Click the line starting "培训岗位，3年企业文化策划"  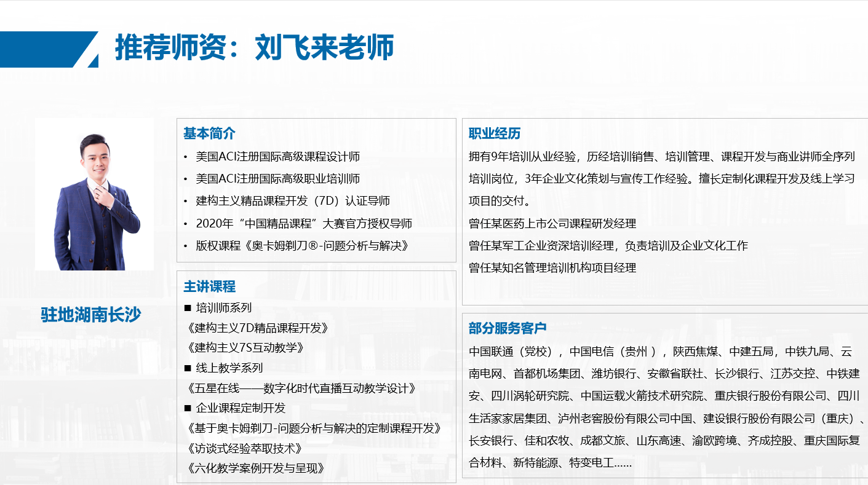point(662,179)
